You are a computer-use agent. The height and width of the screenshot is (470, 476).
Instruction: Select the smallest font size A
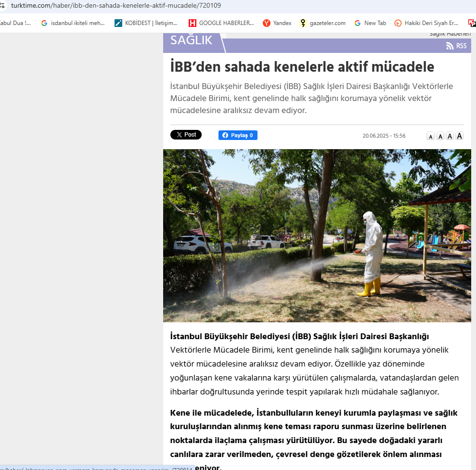tap(430, 137)
